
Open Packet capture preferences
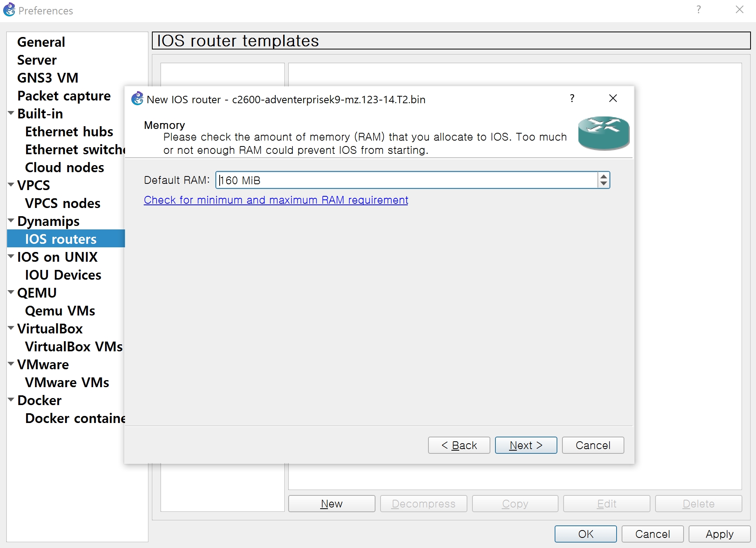[64, 96]
